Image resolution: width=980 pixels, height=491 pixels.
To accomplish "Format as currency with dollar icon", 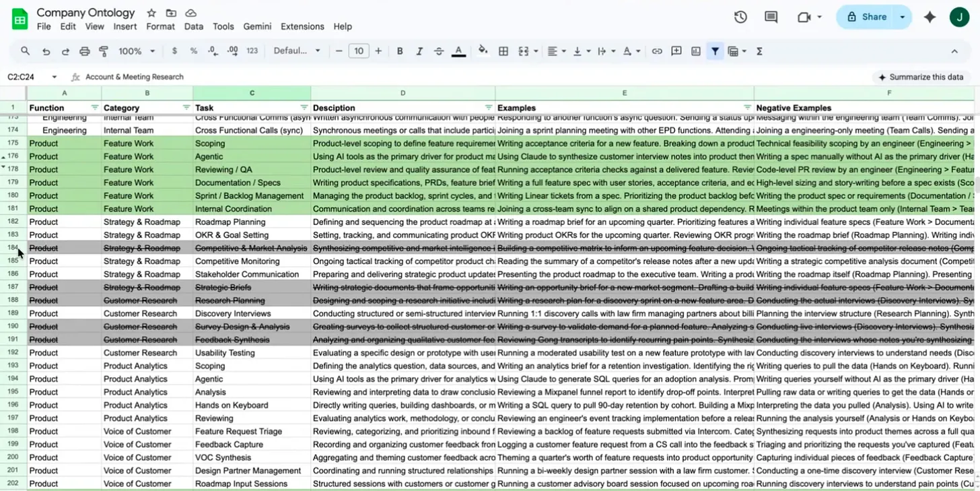I will 174,51.
